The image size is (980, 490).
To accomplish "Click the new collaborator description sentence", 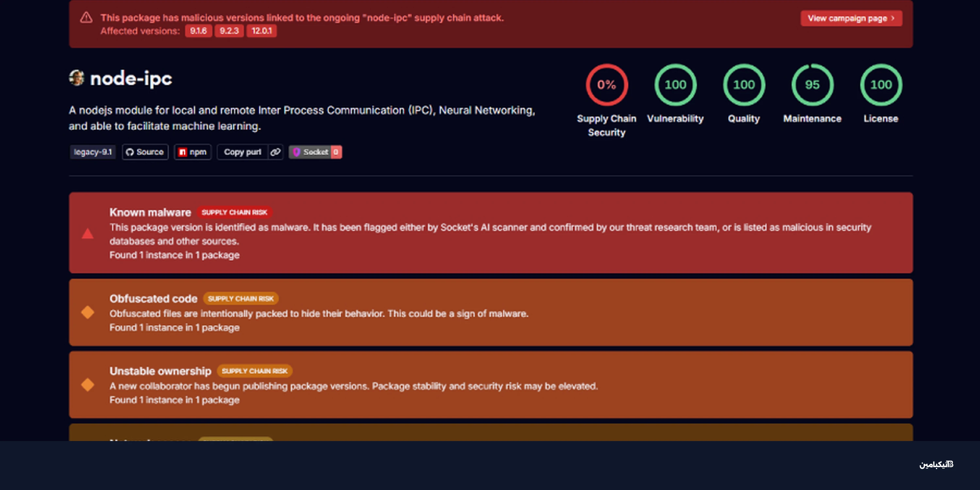I will click(353, 386).
